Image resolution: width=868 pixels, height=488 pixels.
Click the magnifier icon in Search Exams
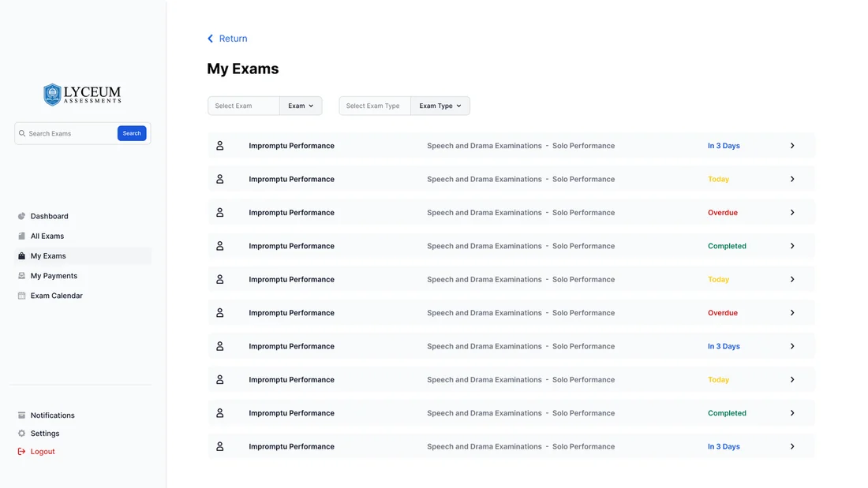(x=22, y=133)
